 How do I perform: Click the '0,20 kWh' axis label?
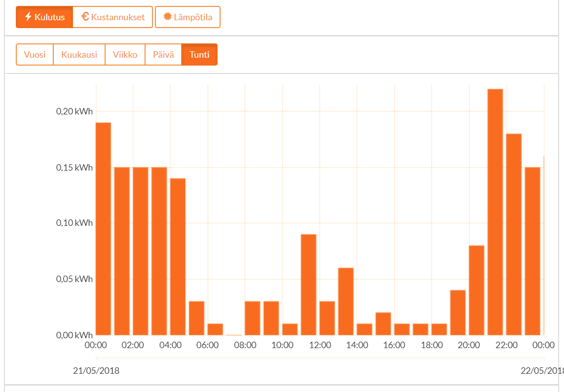(75, 111)
